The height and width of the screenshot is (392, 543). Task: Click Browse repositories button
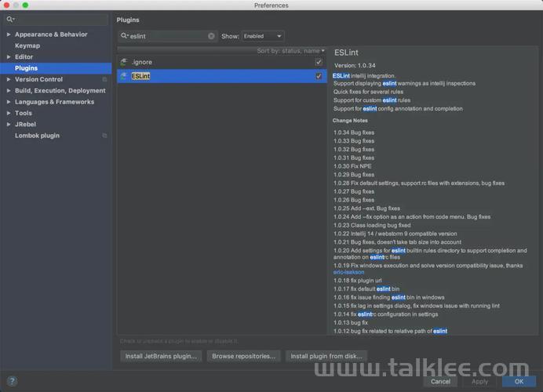(243, 356)
